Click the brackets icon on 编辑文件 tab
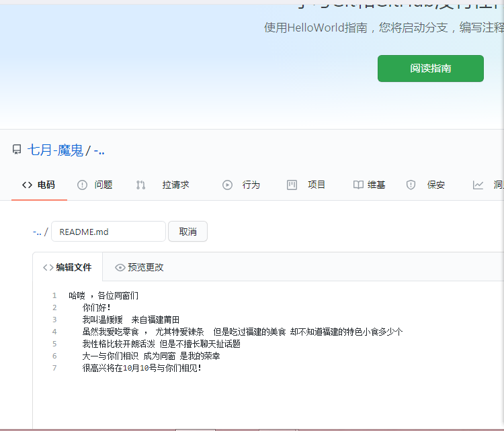 48,267
